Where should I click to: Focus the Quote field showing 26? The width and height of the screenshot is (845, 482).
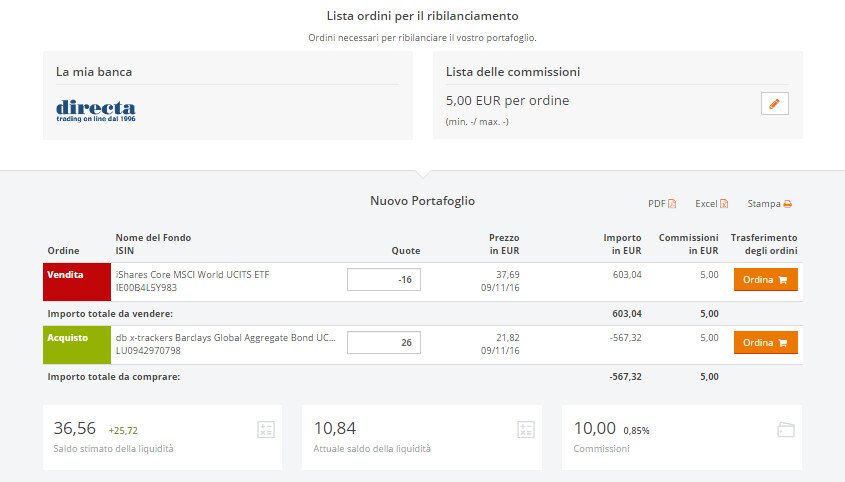coord(384,343)
